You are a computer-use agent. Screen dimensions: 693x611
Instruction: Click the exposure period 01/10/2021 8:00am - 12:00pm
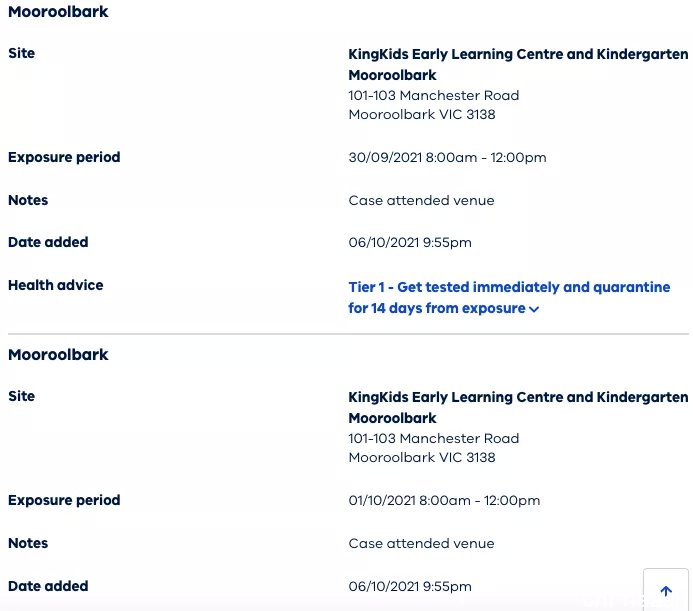444,500
